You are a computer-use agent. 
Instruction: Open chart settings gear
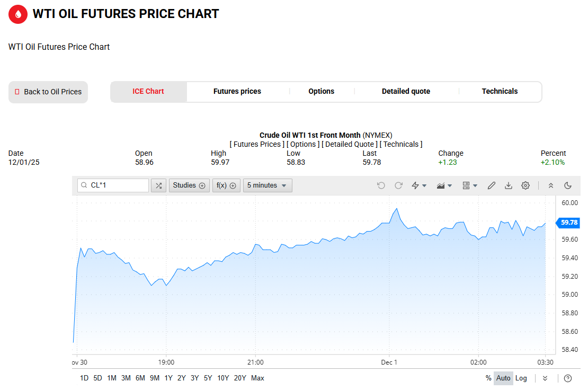click(x=525, y=185)
